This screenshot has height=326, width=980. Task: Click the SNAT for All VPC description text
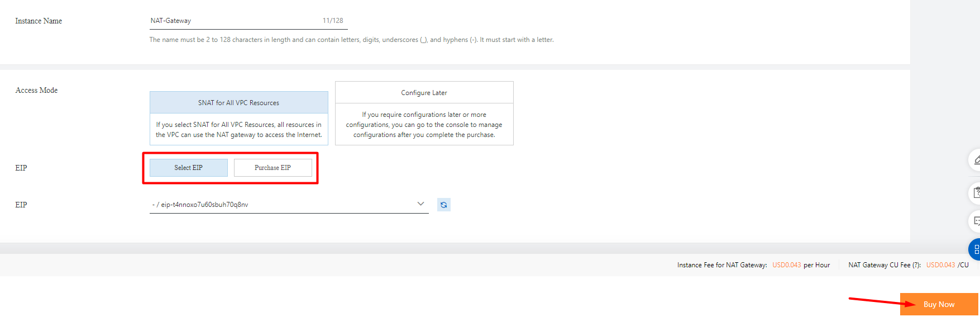(x=238, y=130)
